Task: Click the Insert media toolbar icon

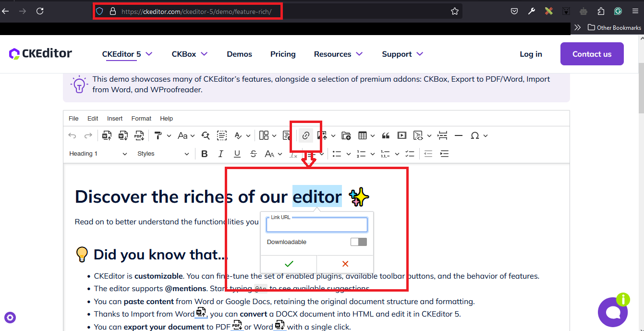Action: pos(402,136)
